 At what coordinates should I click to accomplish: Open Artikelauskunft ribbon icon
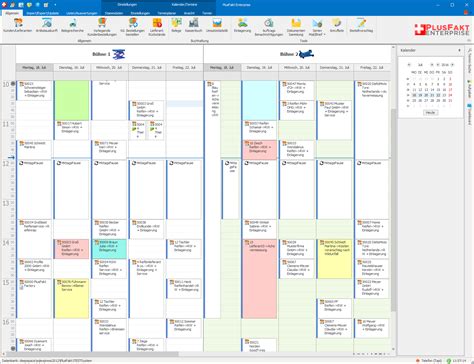point(46,25)
